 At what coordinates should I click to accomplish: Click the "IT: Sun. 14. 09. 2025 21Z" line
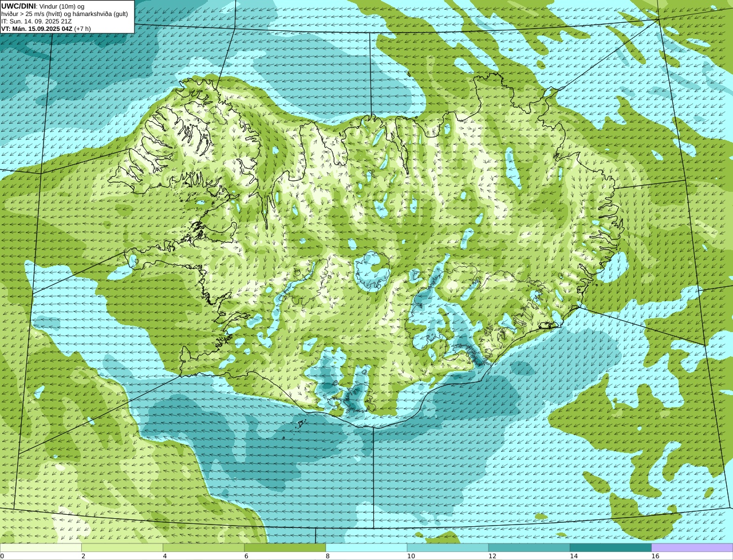pyautogui.click(x=37, y=21)
